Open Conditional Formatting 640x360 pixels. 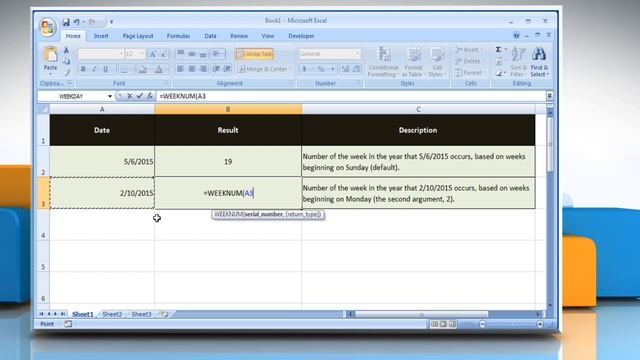(x=383, y=62)
